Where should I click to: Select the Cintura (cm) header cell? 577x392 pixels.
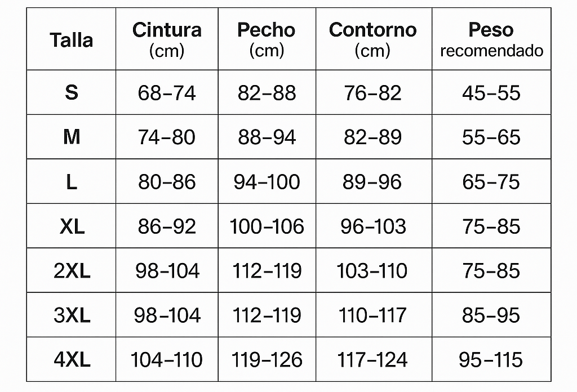coord(167,39)
